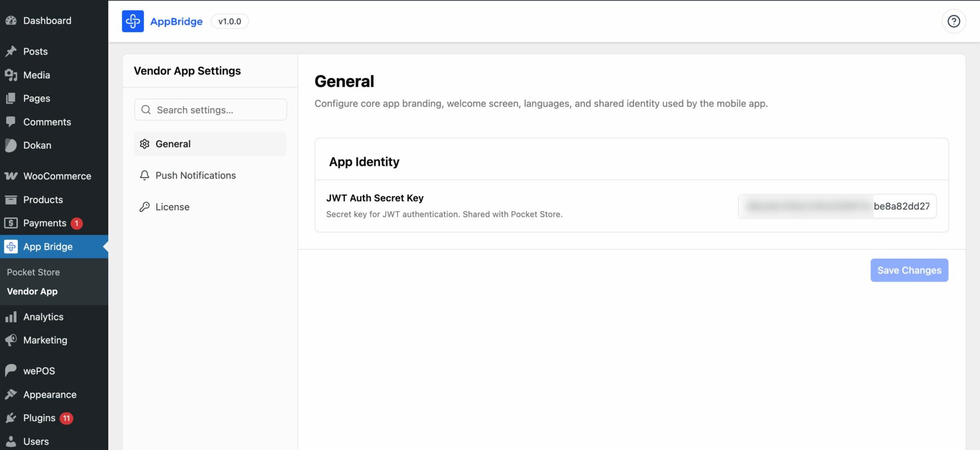Click the Plugins update badge 11

[66, 418]
